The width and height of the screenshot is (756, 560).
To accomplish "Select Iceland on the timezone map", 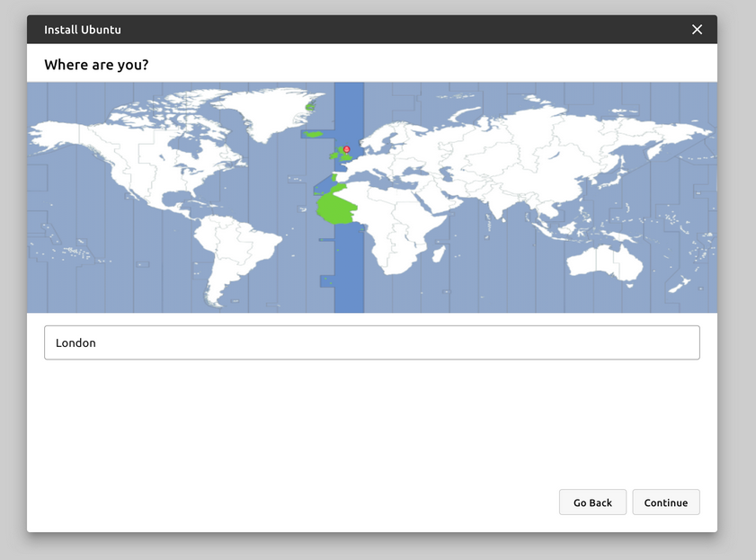I will (313, 134).
